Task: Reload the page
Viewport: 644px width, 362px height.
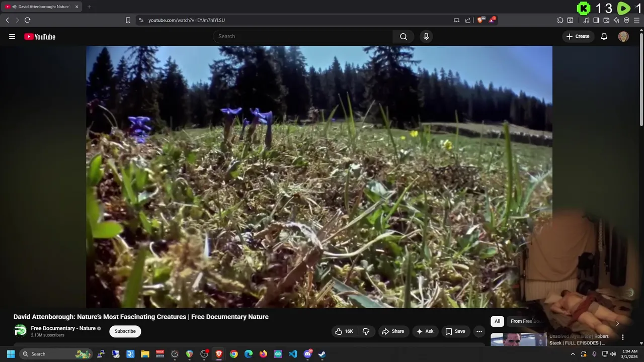Action: coord(27,20)
